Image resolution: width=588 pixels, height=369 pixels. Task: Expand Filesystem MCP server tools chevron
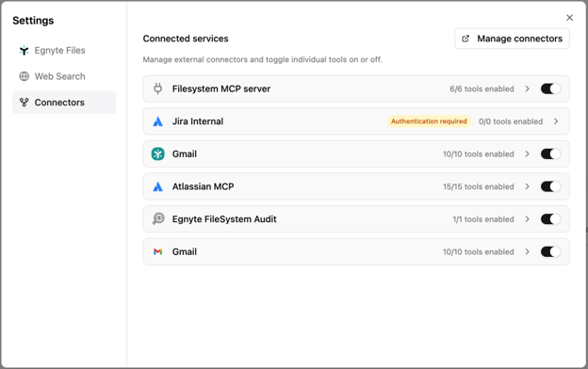[528, 88]
